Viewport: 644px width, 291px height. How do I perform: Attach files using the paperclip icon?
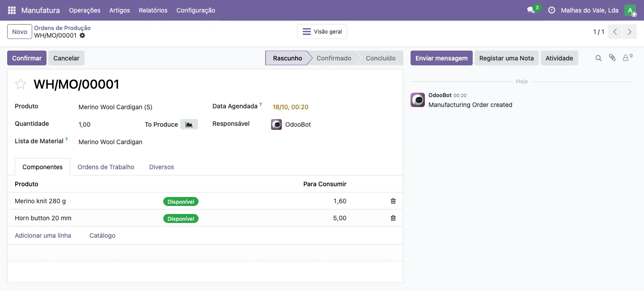612,58
